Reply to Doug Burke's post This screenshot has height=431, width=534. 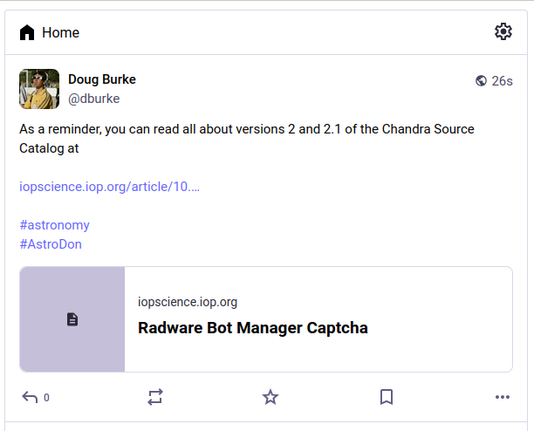click(30, 397)
